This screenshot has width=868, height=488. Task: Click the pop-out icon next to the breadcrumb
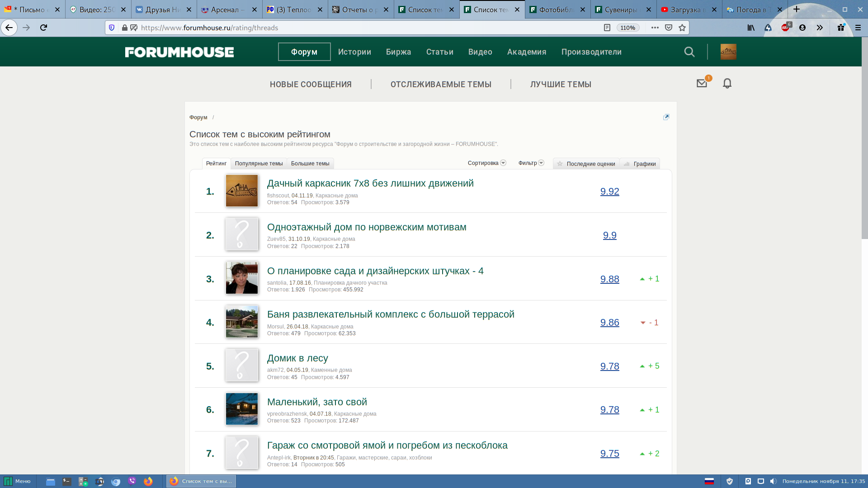[666, 117]
